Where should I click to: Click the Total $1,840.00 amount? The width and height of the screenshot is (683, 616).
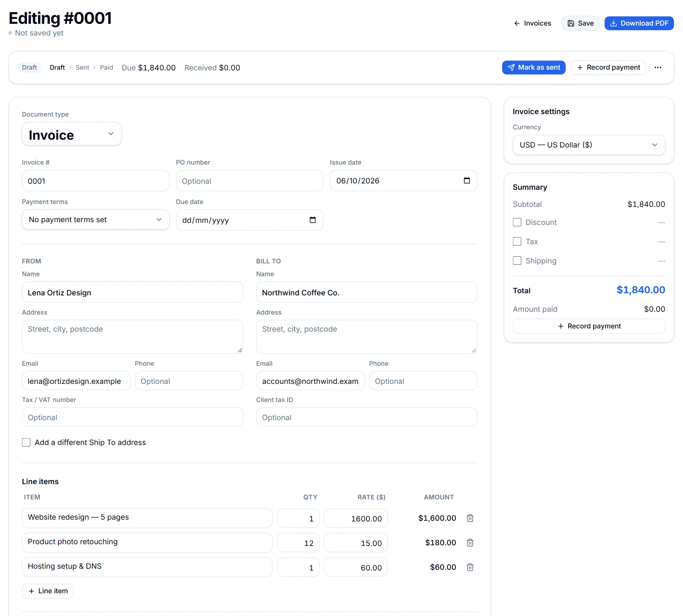641,290
